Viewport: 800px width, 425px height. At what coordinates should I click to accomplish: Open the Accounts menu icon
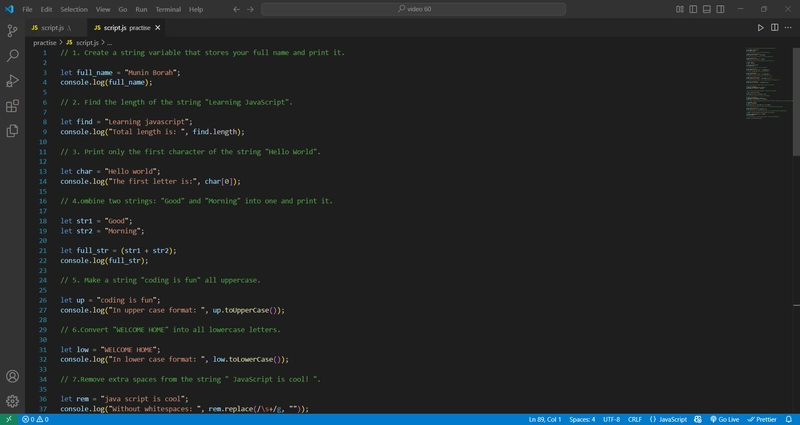click(x=12, y=377)
